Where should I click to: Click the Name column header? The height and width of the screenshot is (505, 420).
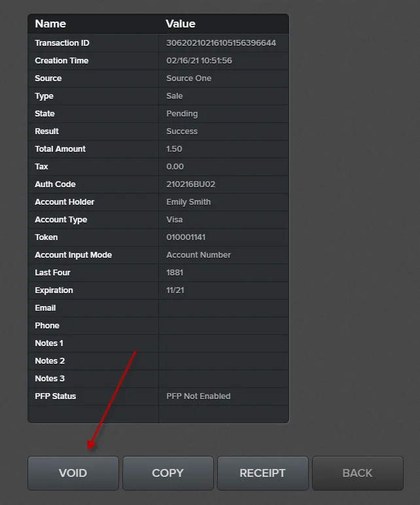(50, 24)
